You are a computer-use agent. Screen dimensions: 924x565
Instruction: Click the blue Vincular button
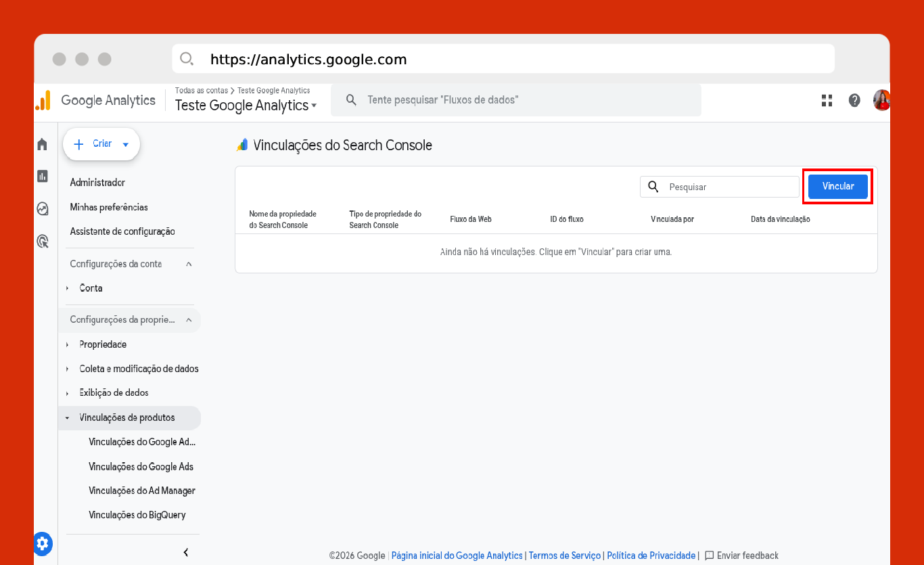pos(837,186)
